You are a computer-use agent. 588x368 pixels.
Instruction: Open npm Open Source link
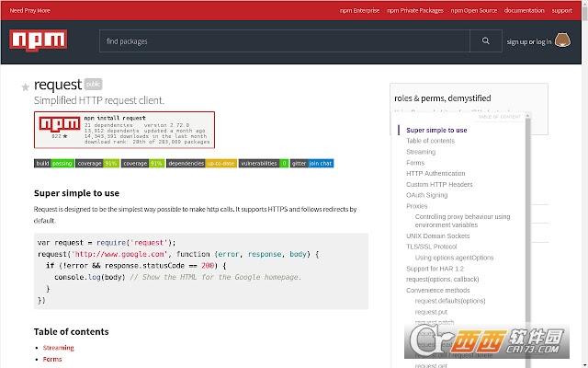474,10
